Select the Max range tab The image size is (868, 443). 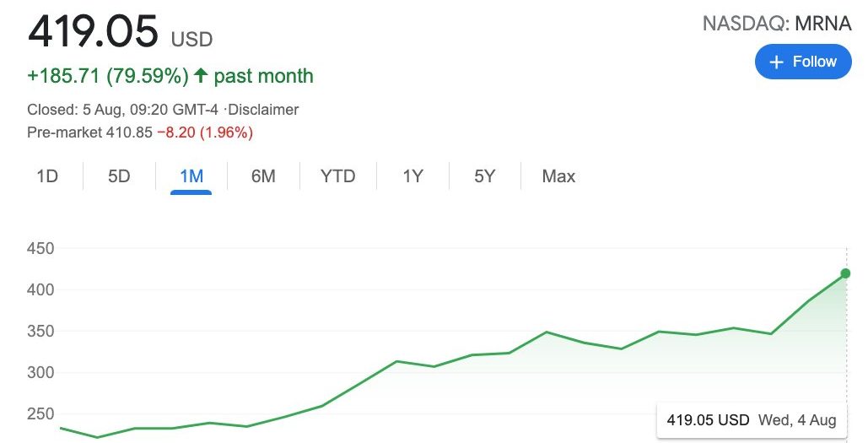pos(558,176)
